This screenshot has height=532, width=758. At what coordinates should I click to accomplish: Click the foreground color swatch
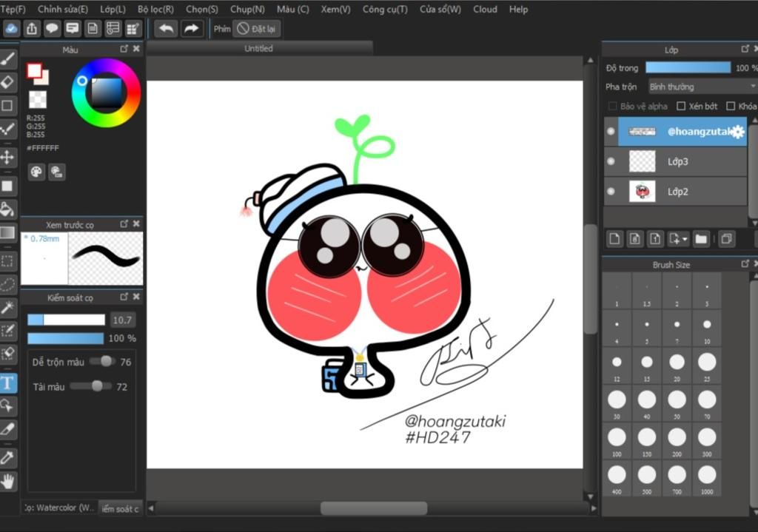34,70
